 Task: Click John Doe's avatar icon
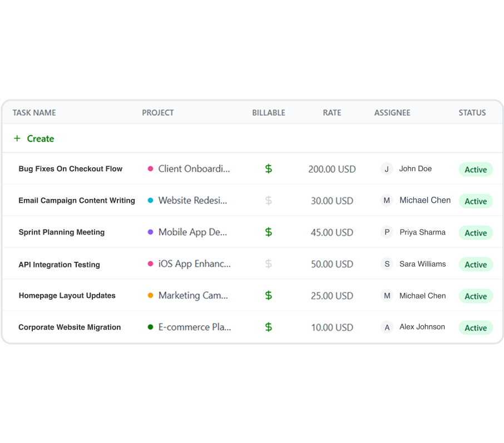pyautogui.click(x=387, y=169)
